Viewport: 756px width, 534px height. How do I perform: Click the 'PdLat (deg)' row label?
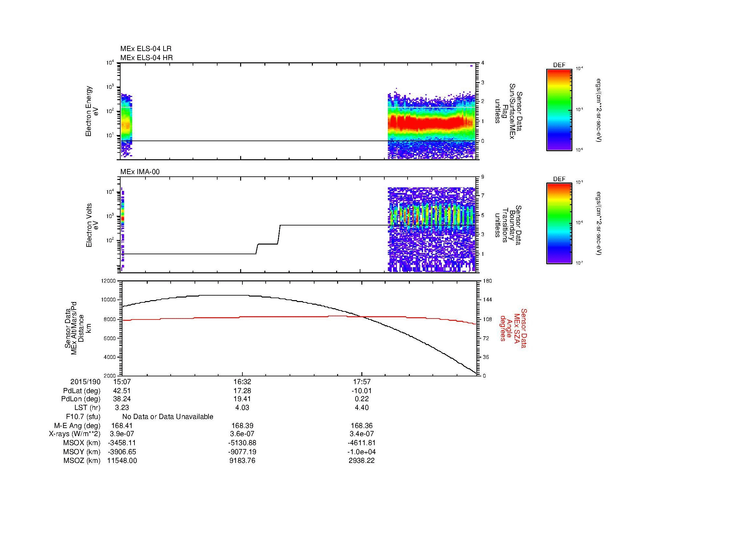click(x=82, y=391)
